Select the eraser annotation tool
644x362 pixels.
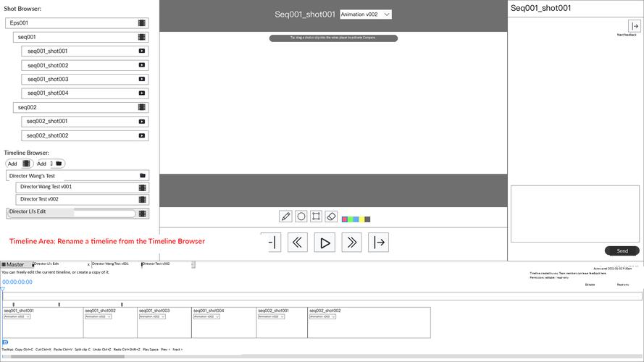[x=331, y=216]
